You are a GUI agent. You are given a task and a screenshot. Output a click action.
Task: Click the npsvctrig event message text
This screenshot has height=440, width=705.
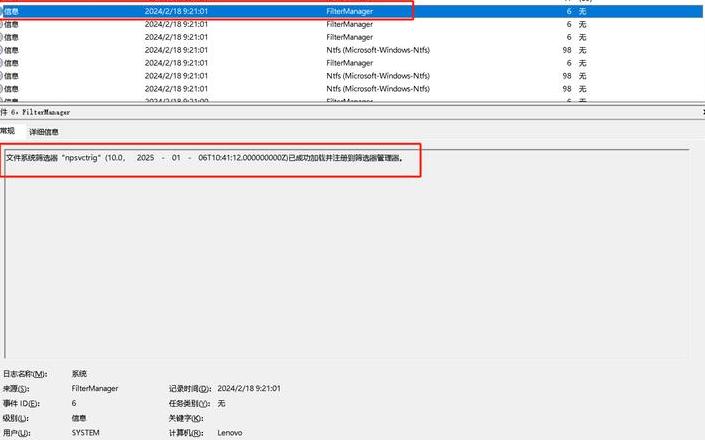click(x=204, y=158)
